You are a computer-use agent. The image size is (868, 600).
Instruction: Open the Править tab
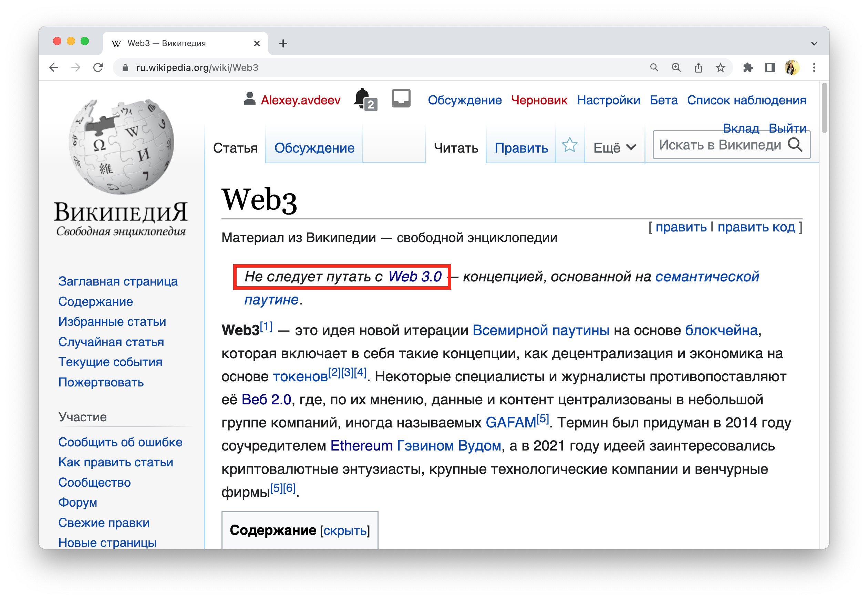[521, 148]
